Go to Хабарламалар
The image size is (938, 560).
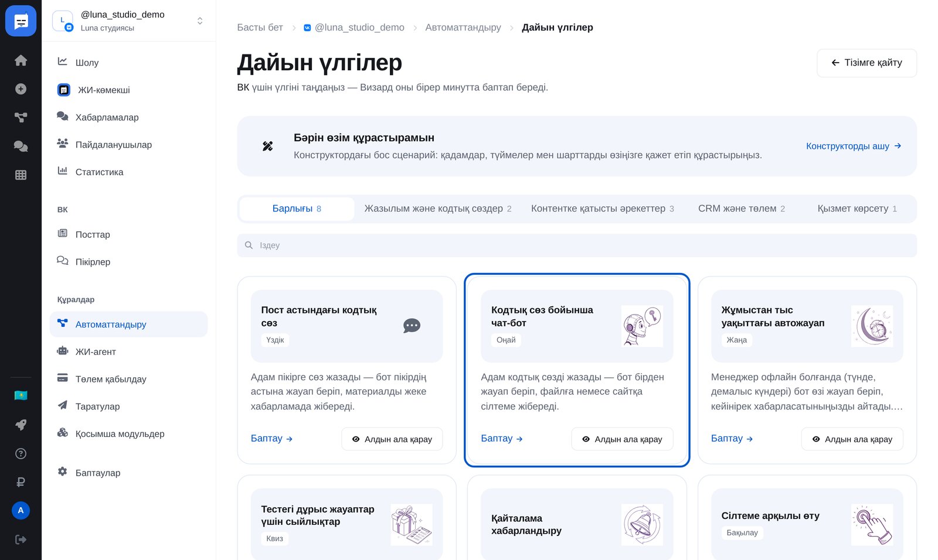128,117
